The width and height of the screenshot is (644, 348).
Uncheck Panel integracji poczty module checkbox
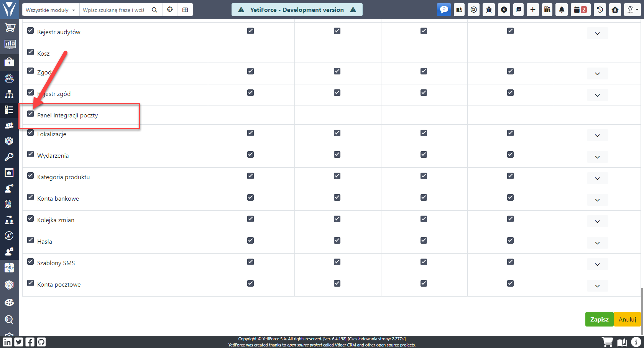point(31,114)
